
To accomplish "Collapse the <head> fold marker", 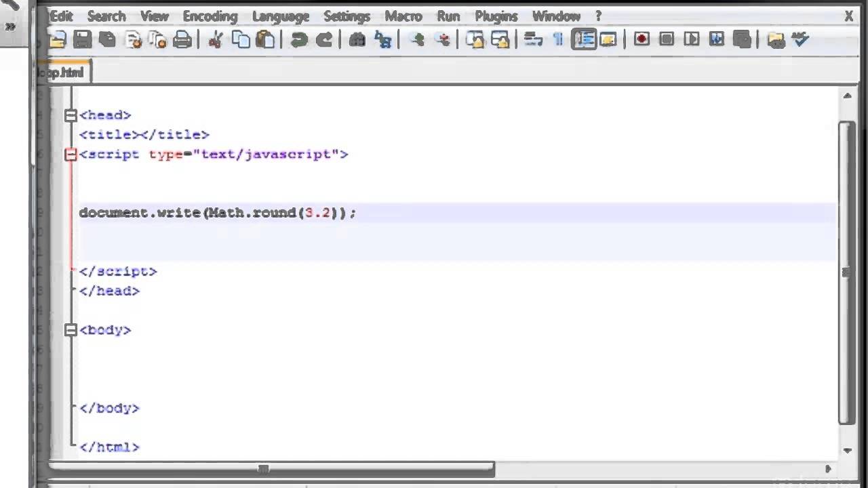I will coord(71,116).
